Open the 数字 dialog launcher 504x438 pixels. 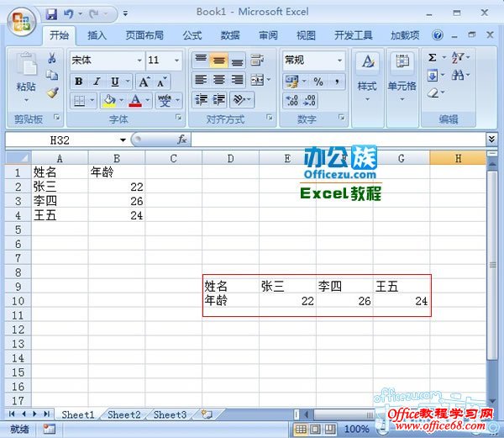pos(341,118)
